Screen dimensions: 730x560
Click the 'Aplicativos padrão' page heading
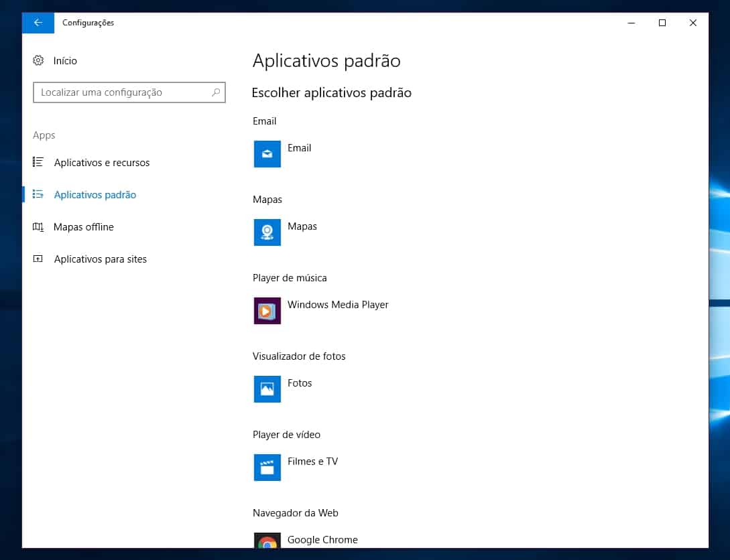coord(326,61)
